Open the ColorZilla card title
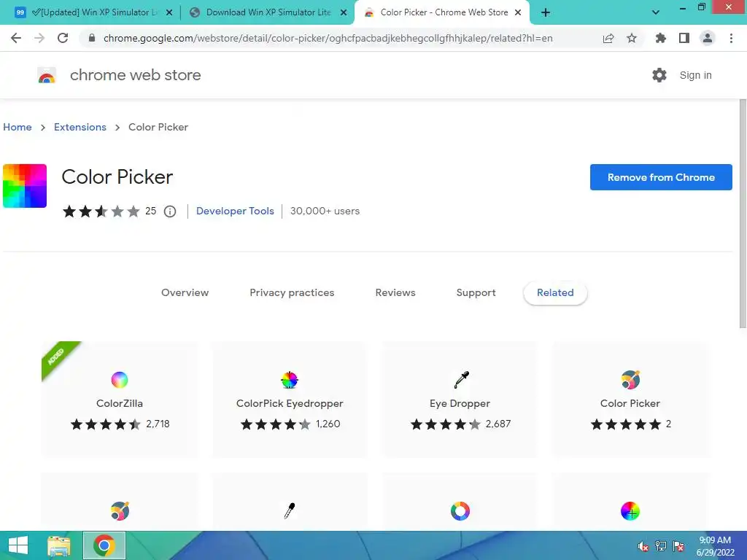This screenshot has height=560, width=747. [x=120, y=403]
